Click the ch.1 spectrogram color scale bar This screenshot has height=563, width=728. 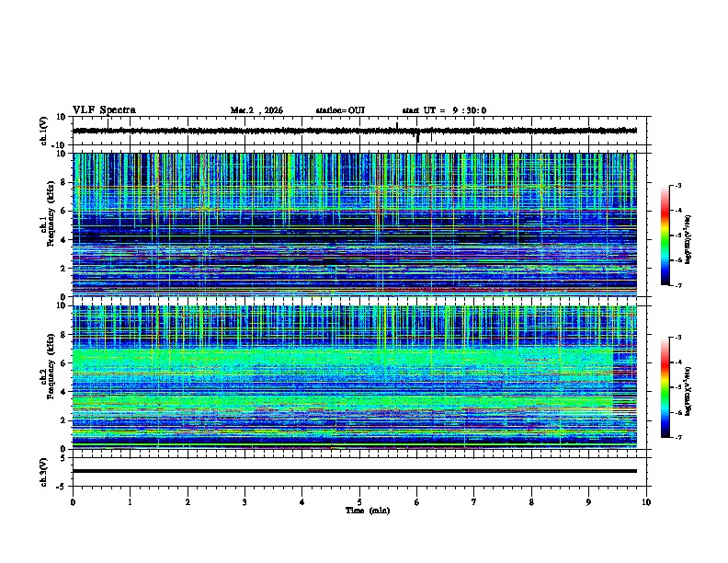[665, 236]
